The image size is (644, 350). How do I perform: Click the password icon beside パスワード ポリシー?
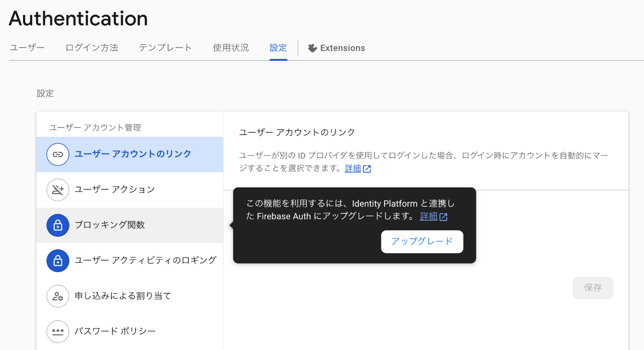[x=58, y=332]
